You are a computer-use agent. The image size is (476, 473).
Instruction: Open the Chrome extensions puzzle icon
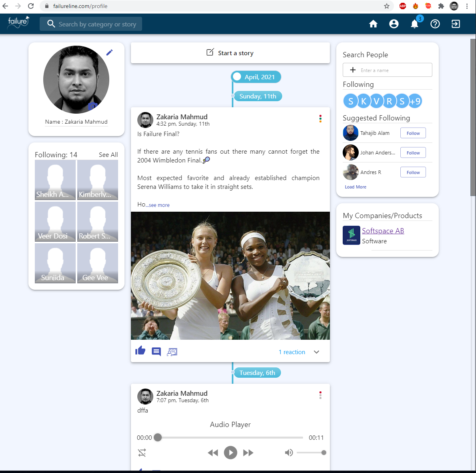[x=441, y=6]
